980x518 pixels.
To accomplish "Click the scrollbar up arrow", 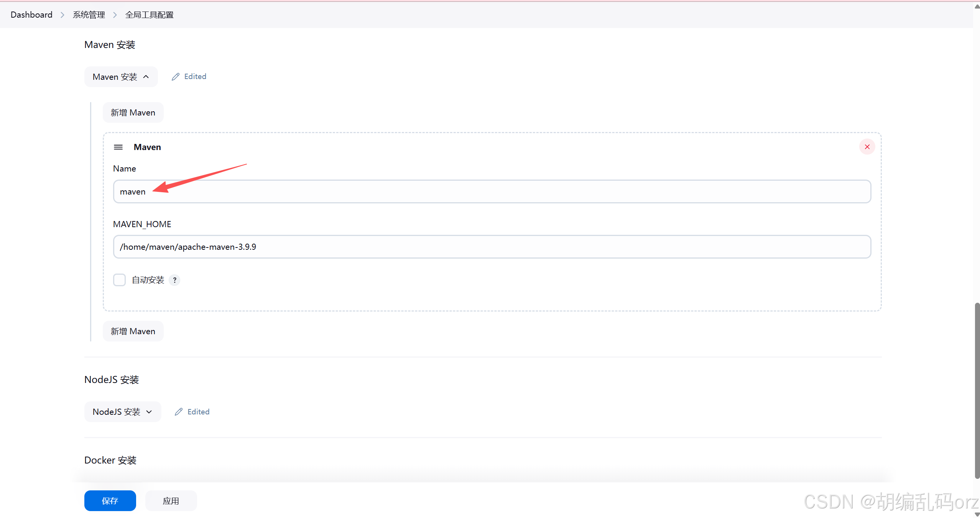I will pyautogui.click(x=977, y=7).
